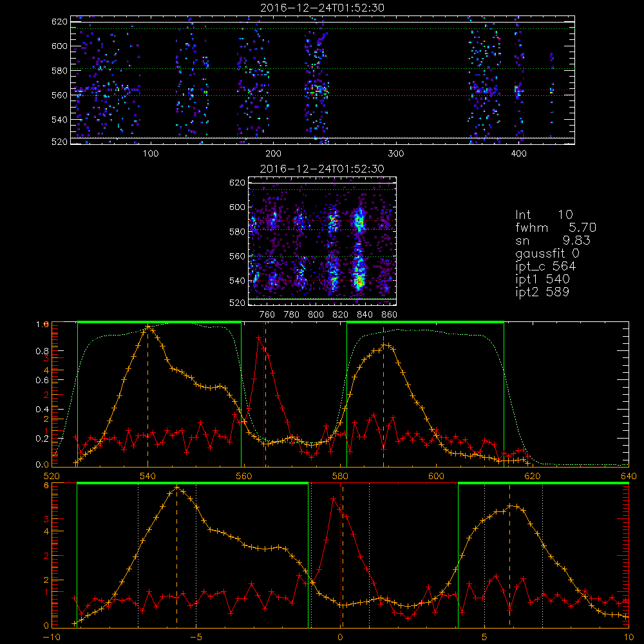Click x-axis label 640 on profile plot
Viewport: 644px width, 644px height.
pos(629,477)
